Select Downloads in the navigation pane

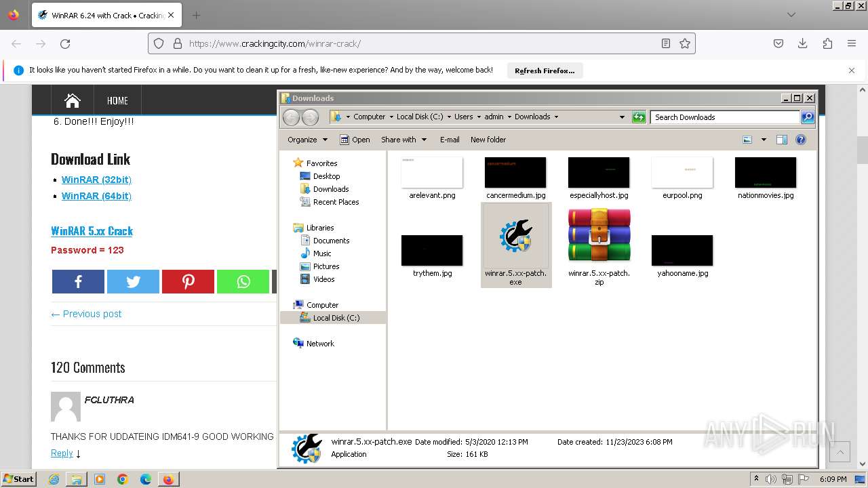(x=331, y=189)
